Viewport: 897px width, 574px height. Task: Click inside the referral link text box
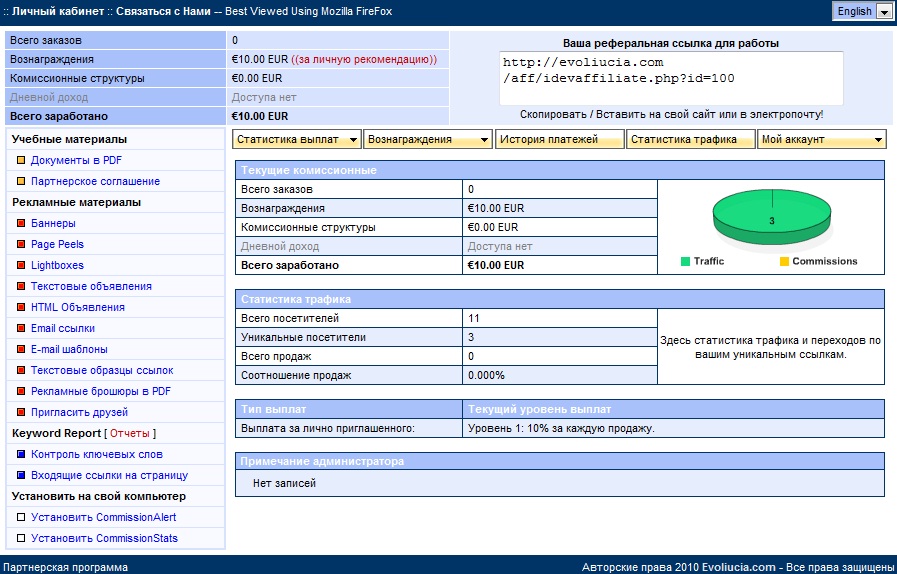[670, 78]
